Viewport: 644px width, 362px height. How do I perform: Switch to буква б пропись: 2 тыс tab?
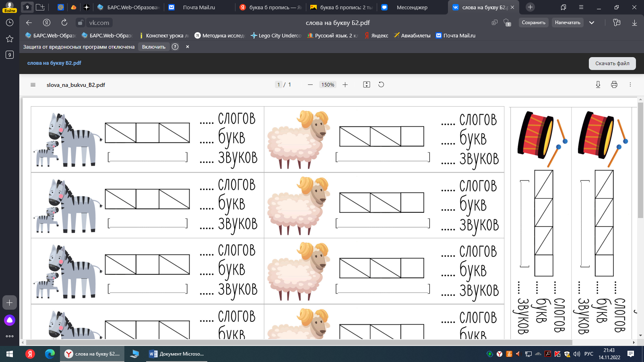point(341,7)
